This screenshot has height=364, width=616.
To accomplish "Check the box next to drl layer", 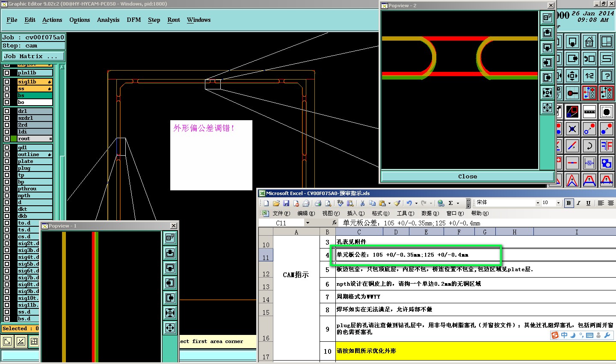I will click(7, 111).
